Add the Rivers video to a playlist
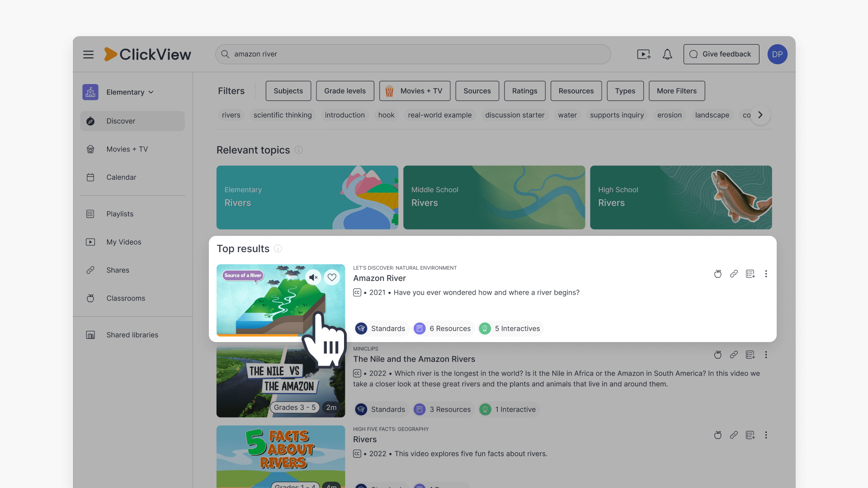The height and width of the screenshot is (488, 868). [750, 435]
